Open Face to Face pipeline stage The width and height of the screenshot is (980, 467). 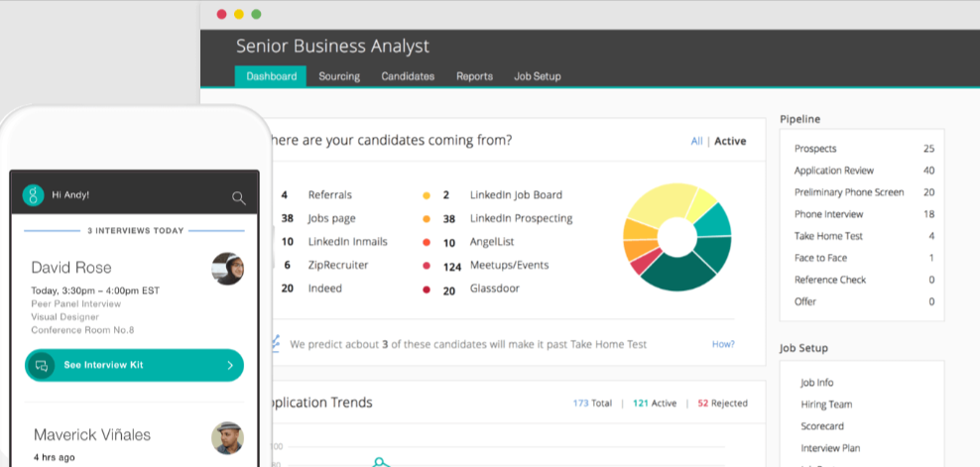(864, 258)
